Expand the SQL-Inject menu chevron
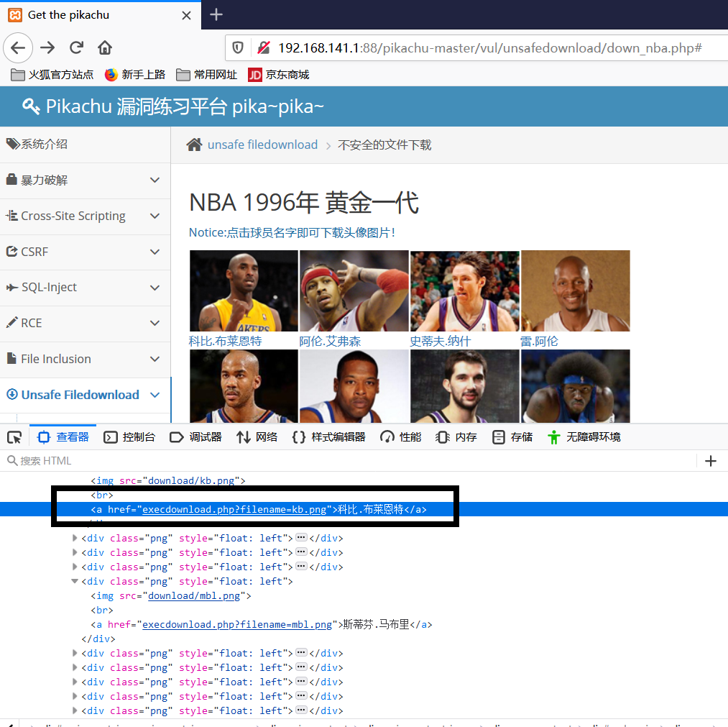This screenshot has height=727, width=728. click(x=155, y=288)
